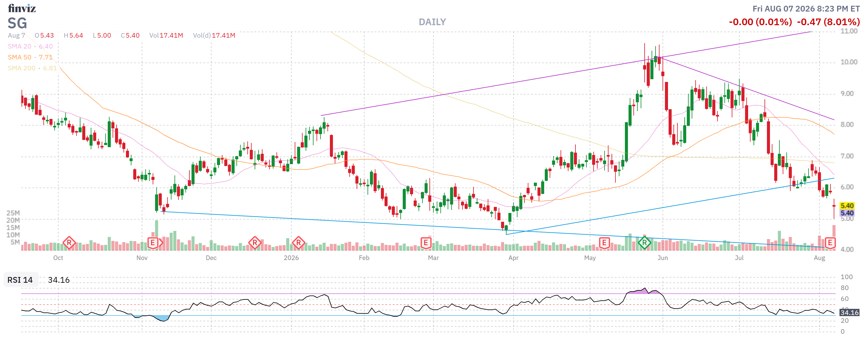This screenshot has width=868, height=341.
Task: Click the 15M volume axis label
Action: click(13, 228)
